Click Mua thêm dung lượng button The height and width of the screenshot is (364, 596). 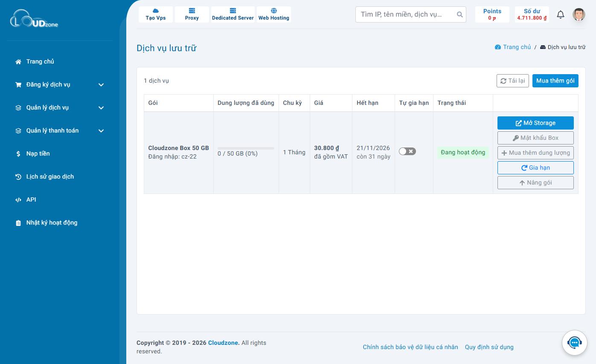tap(535, 153)
